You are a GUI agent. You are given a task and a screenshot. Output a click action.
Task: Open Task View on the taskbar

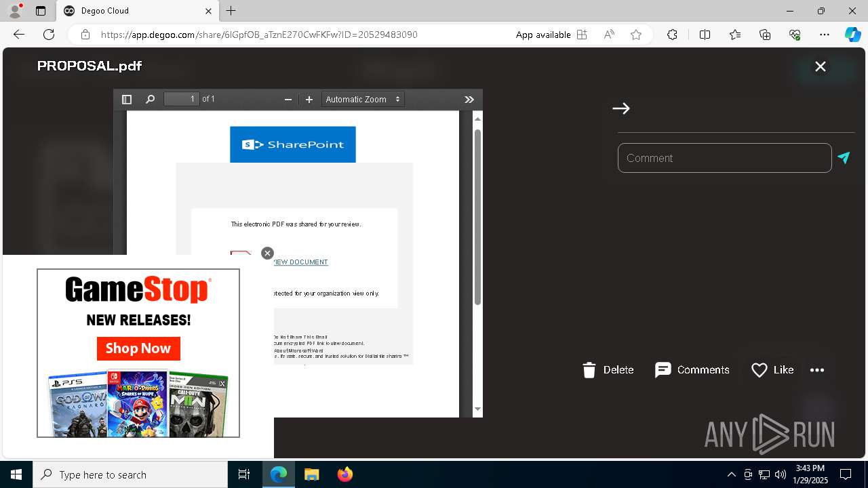(244, 474)
